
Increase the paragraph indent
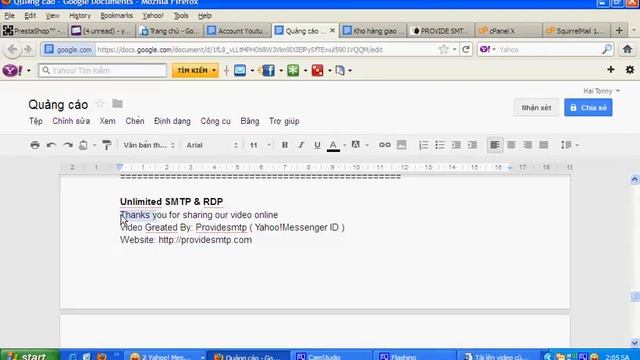click(x=472, y=145)
